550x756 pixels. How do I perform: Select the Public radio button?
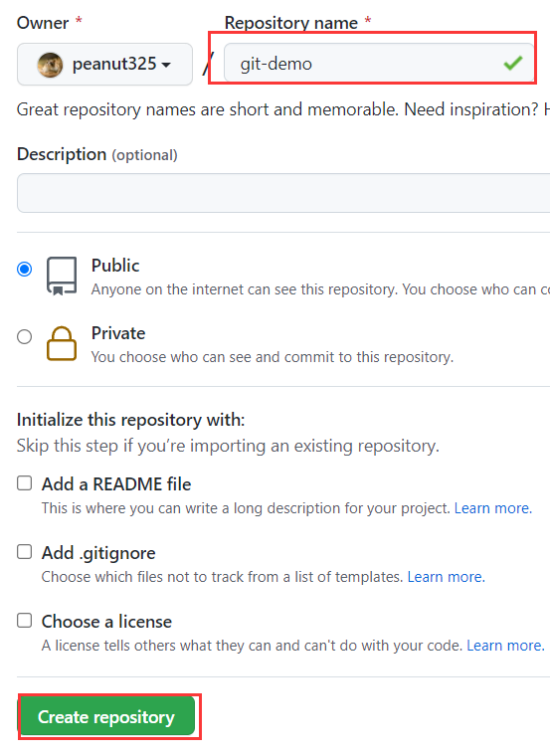tap(25, 269)
